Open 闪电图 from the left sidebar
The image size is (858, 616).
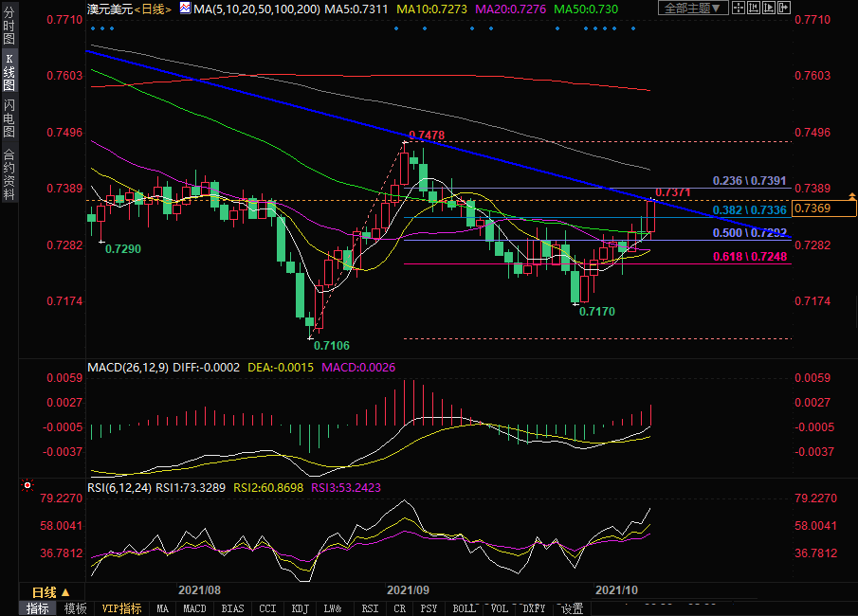click(9, 118)
